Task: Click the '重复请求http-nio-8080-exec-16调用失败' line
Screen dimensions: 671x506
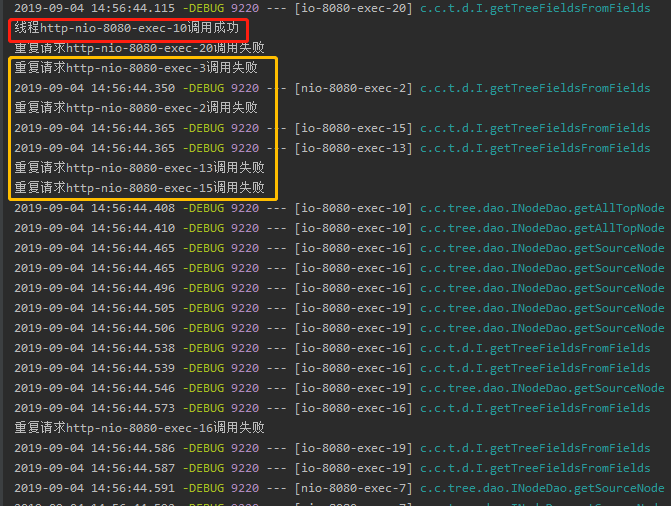Action: pyautogui.click(x=140, y=428)
